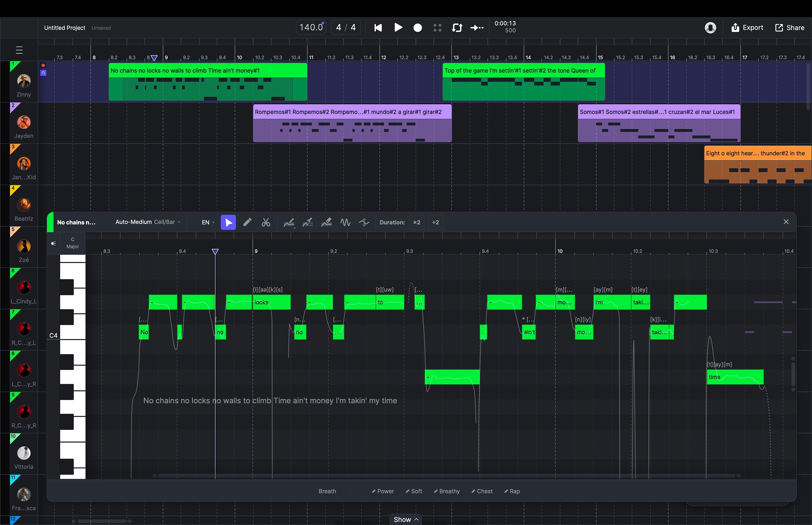Select the vibrato wave editing tool
812x525 pixels.
pyautogui.click(x=345, y=222)
